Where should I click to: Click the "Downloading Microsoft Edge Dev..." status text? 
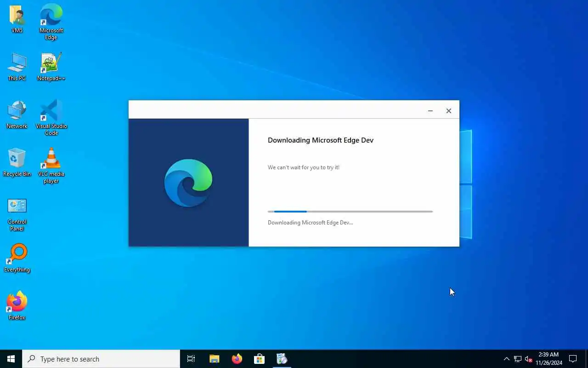311,223
